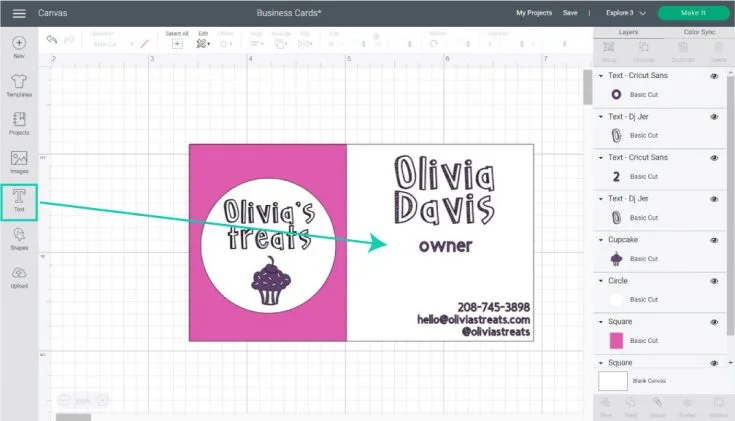Click the pink Square layer color swatch
Viewport: 735px width, 421px height.
point(616,341)
